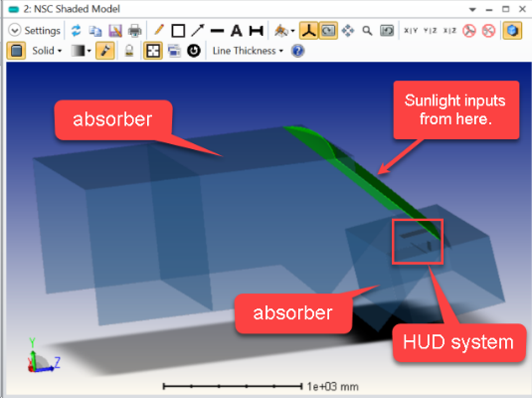Switch to the Y|Z view
Screen dimensions: 532x398
(x=430, y=31)
